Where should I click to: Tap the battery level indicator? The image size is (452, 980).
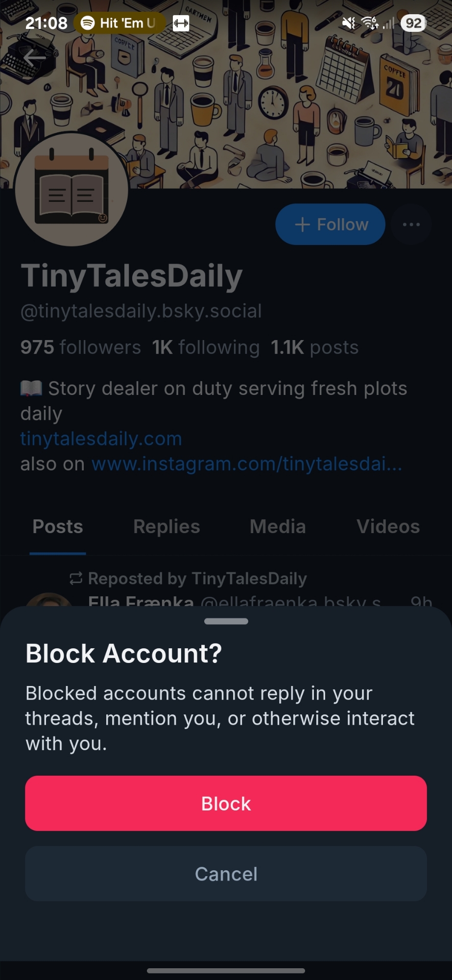413,23
